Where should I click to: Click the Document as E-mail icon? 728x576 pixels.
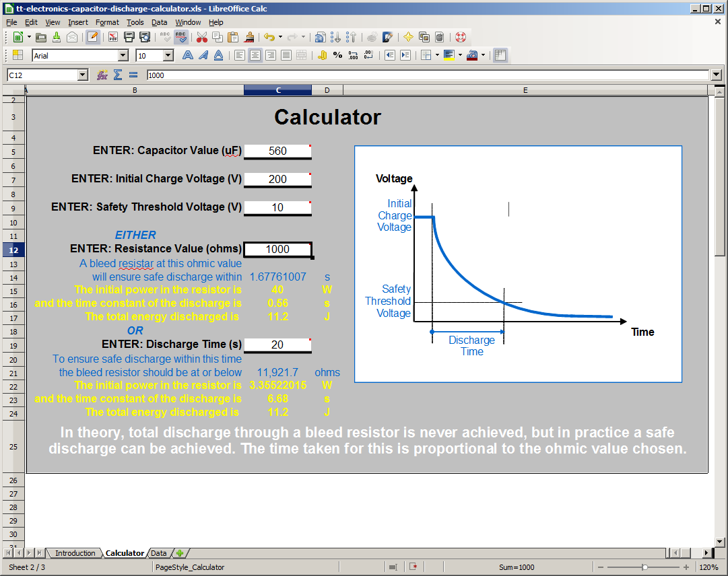click(x=72, y=37)
